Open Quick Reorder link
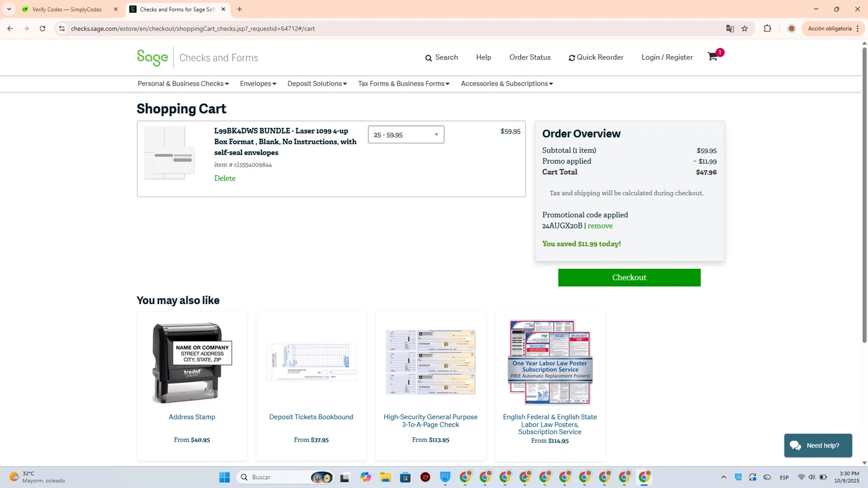 pyautogui.click(x=596, y=57)
